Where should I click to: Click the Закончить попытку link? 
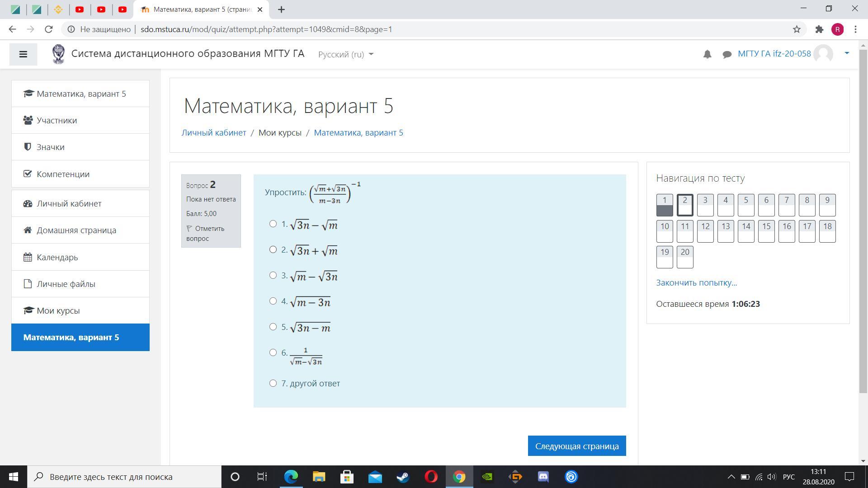click(x=696, y=282)
